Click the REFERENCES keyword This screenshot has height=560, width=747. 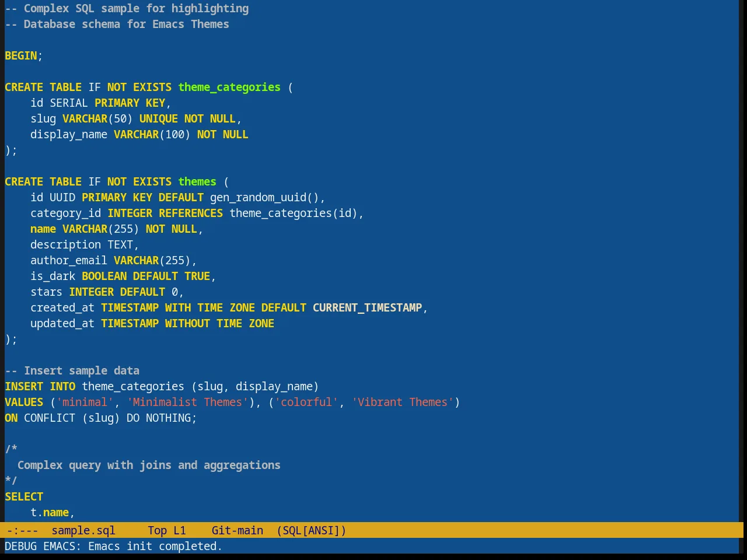pos(191,213)
